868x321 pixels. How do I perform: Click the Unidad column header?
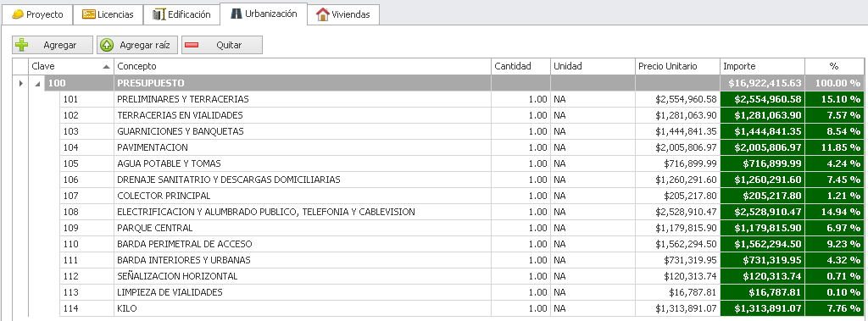click(593, 66)
